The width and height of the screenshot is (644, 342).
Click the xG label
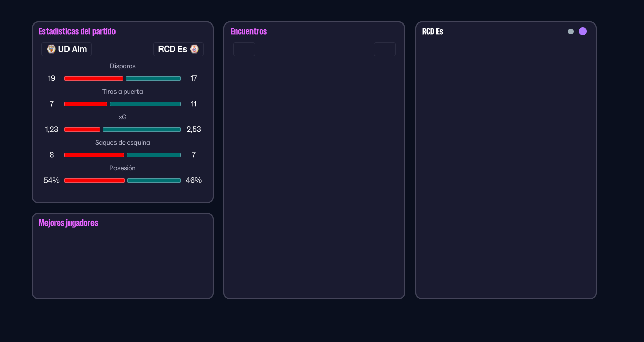(x=123, y=117)
